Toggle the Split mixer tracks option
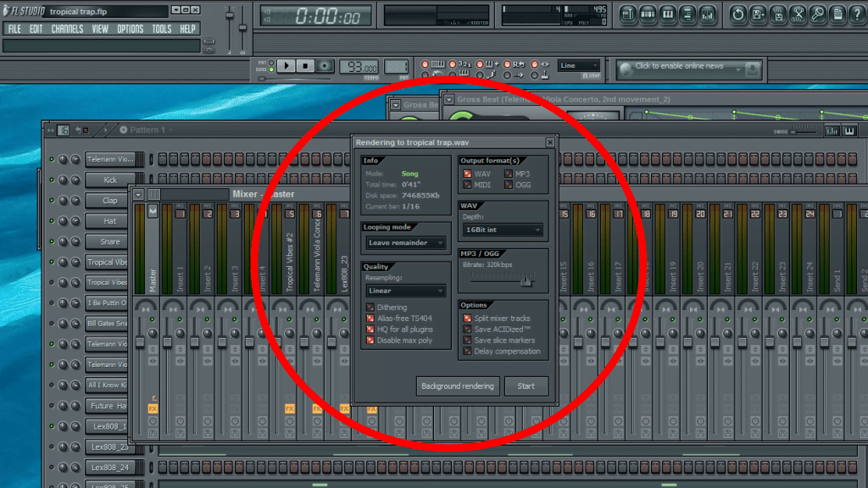 coord(465,318)
